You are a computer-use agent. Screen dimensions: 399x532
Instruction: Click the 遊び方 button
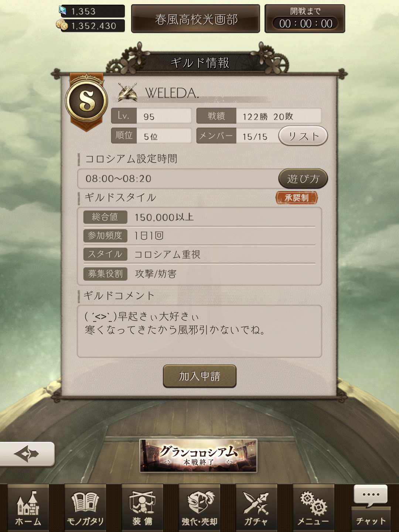tap(303, 179)
